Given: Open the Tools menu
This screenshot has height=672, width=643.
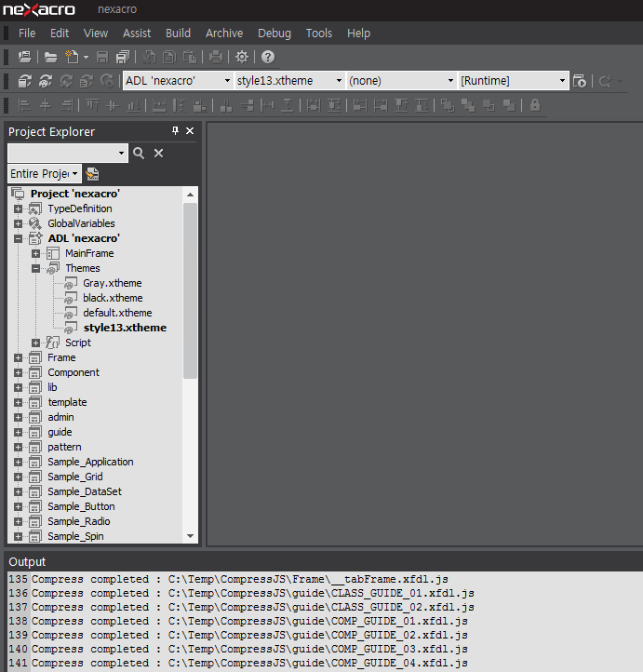Looking at the screenshot, I should click(319, 33).
